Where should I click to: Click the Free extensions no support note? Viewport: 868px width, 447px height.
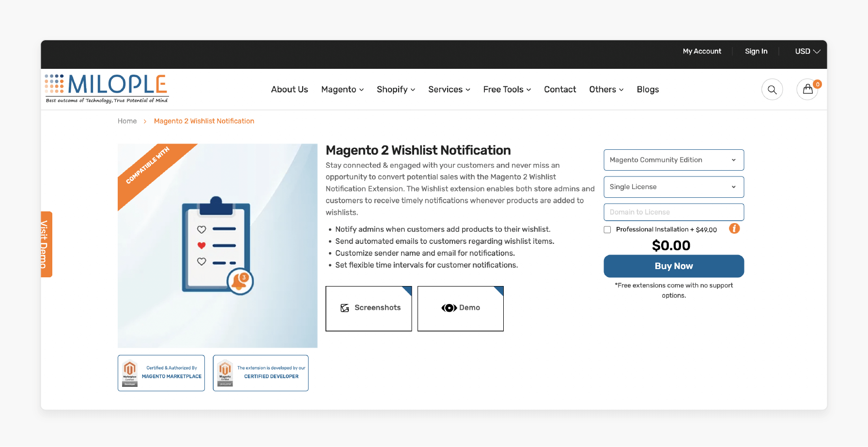pos(674,290)
